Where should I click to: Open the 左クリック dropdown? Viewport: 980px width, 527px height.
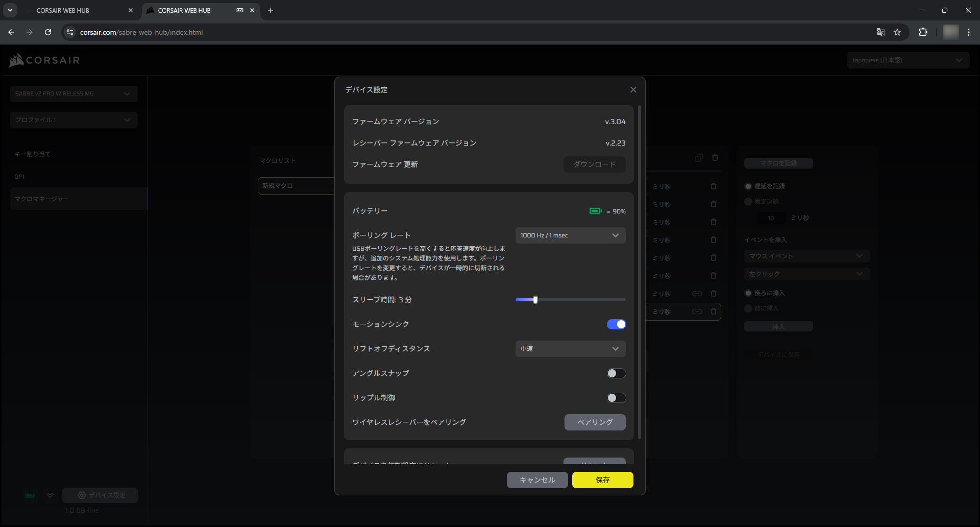(807, 274)
